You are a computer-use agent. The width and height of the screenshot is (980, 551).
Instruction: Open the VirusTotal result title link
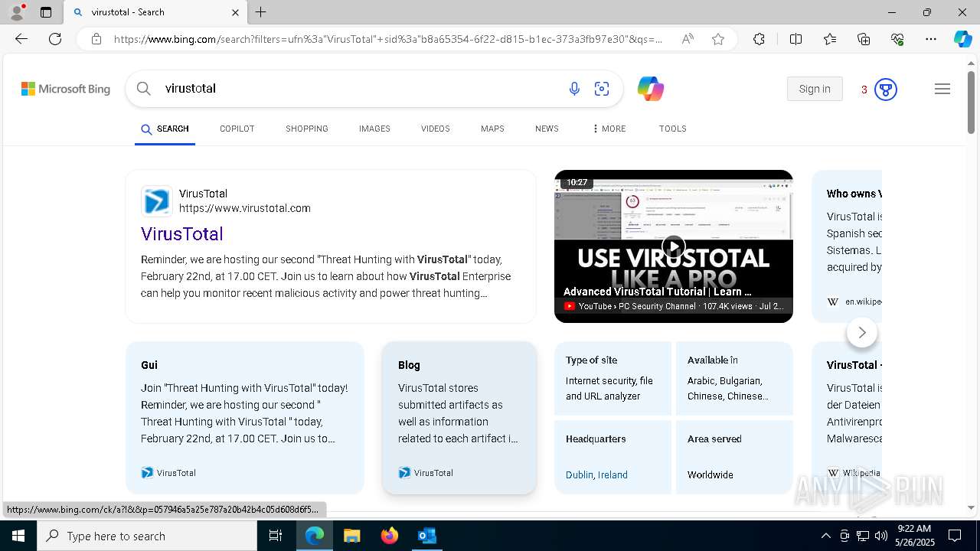(182, 234)
